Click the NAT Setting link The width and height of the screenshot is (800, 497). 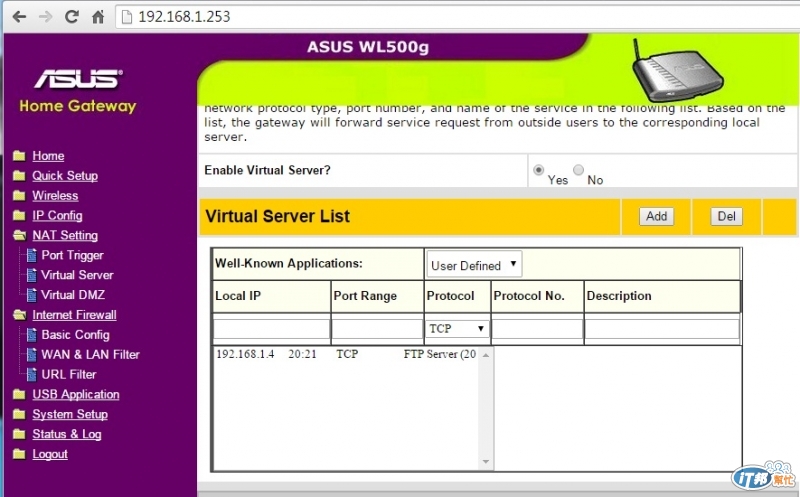[x=65, y=235]
